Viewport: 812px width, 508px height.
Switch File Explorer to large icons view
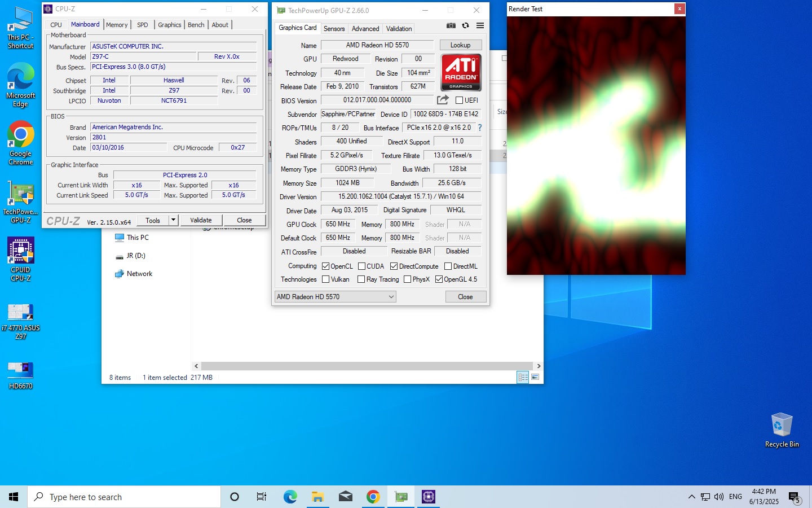(535, 377)
